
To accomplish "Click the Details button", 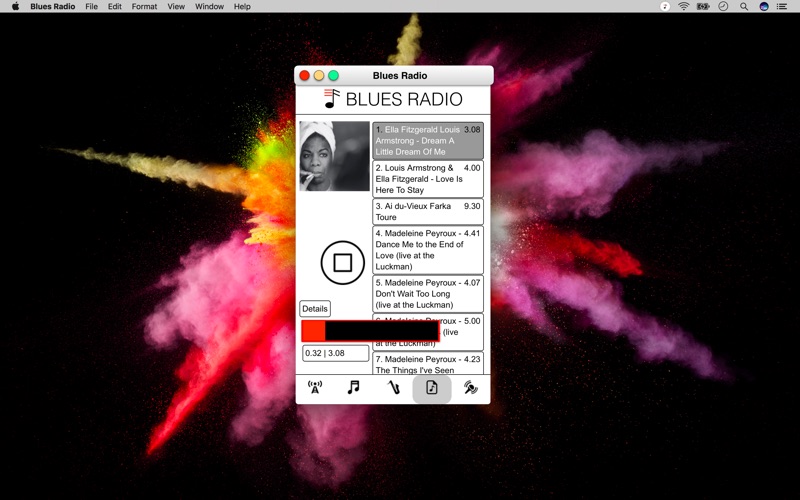I will pyautogui.click(x=315, y=309).
